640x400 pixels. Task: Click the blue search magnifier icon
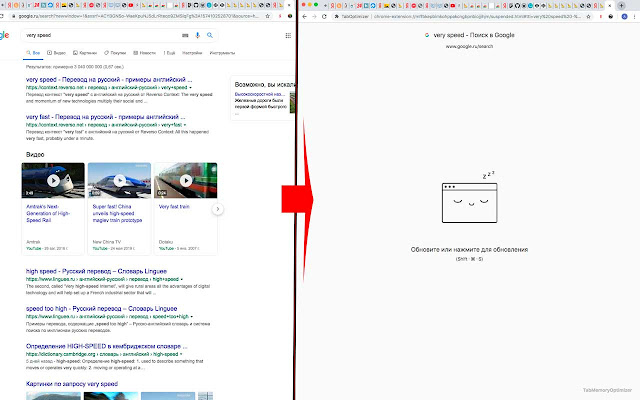[x=210, y=36]
